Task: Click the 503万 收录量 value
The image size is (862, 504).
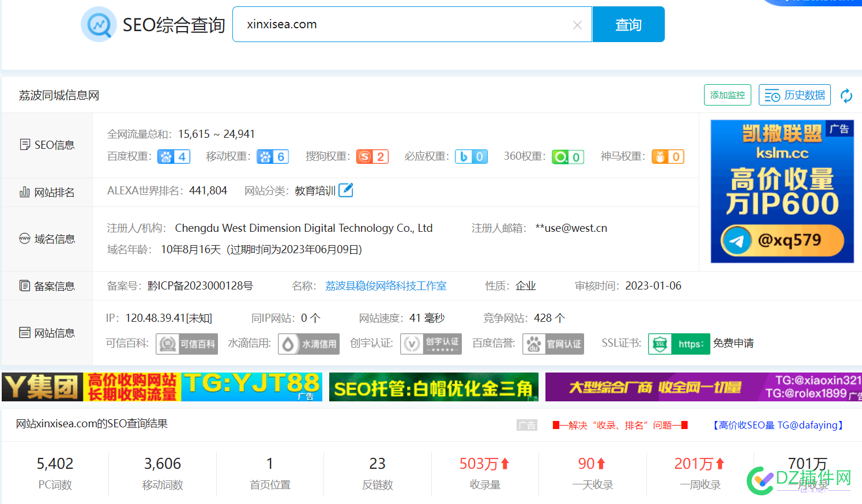Action: (x=485, y=464)
